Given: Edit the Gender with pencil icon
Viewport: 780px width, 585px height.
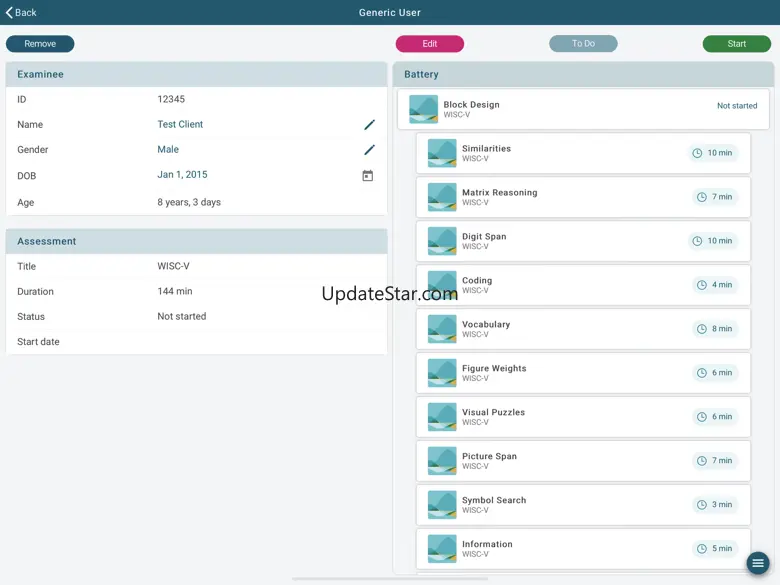Looking at the screenshot, I should [x=369, y=150].
